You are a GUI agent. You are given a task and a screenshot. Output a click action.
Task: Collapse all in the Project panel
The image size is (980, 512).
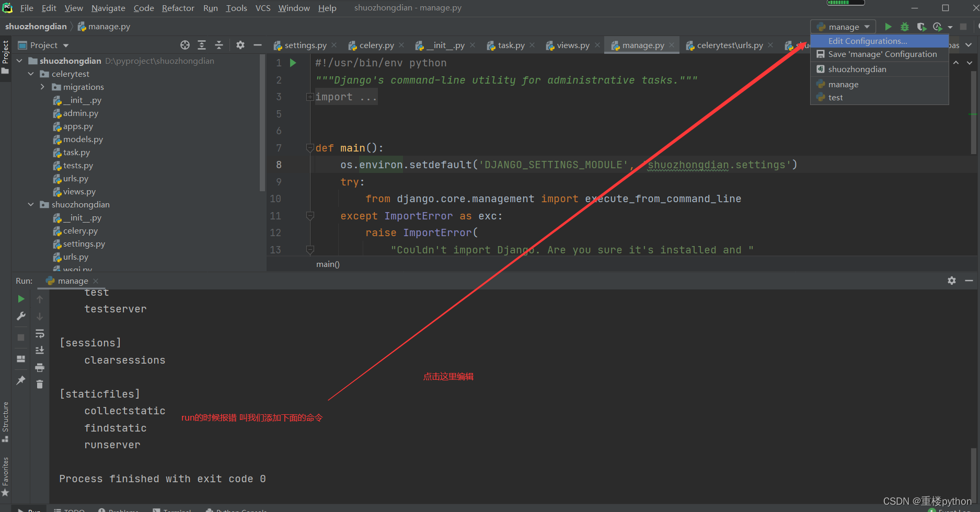pyautogui.click(x=219, y=45)
